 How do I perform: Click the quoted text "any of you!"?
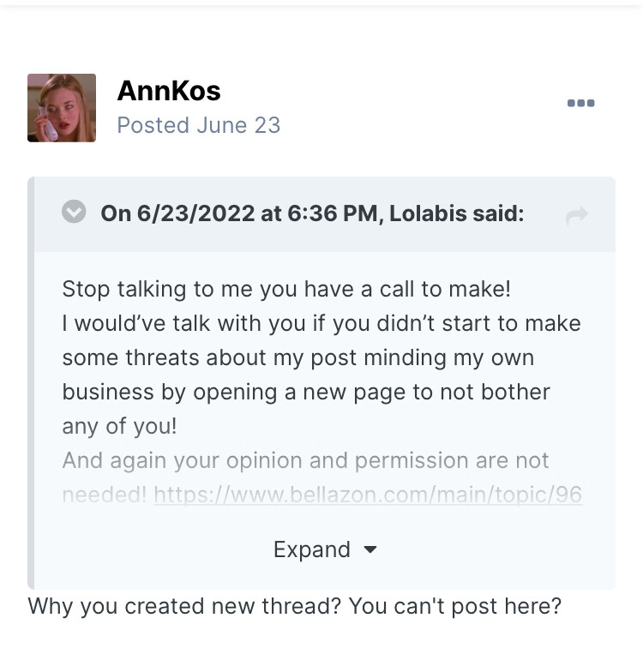point(119,426)
